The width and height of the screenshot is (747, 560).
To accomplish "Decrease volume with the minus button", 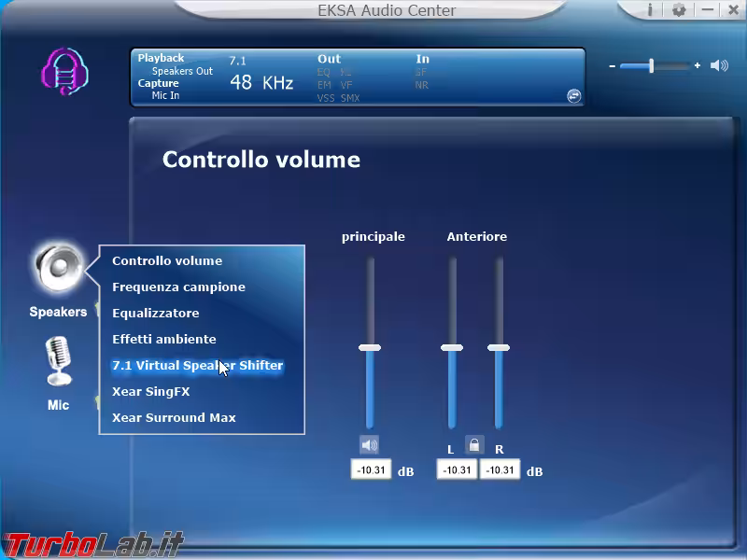I will [x=613, y=66].
